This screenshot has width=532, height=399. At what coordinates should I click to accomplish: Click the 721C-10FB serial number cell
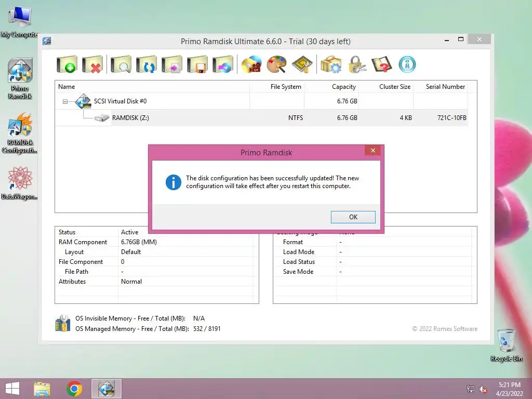[x=451, y=118]
